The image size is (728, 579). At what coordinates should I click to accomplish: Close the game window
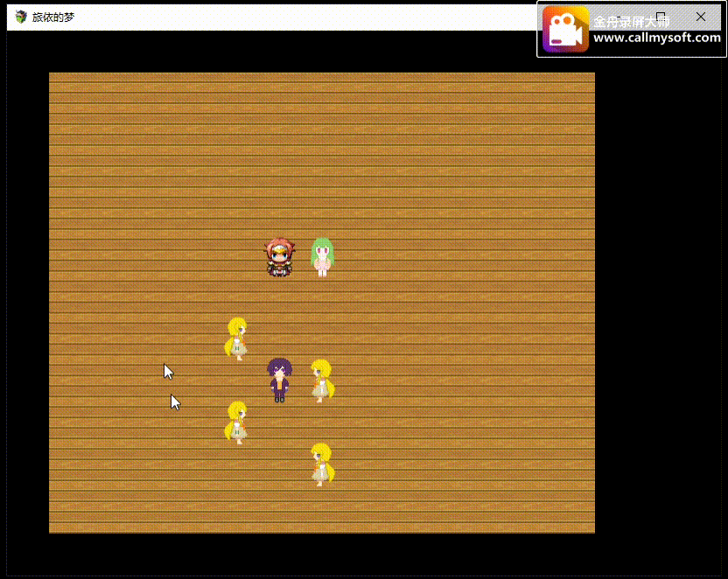[x=701, y=17]
